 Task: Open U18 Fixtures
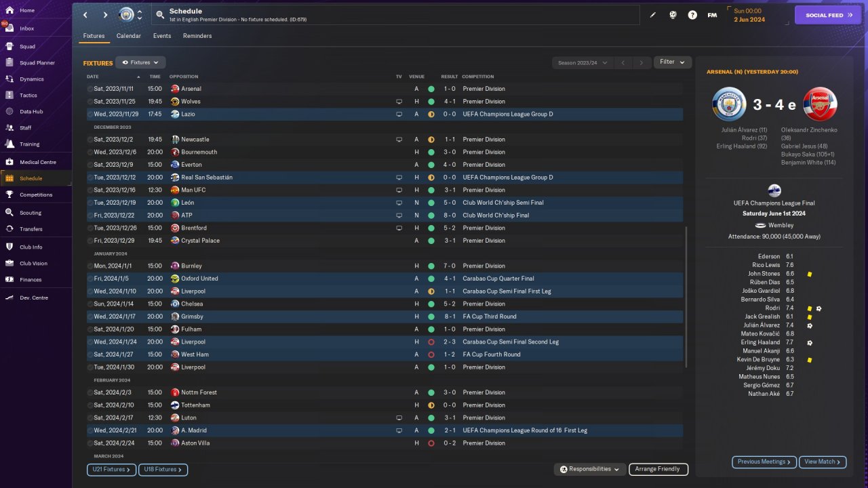click(x=163, y=469)
